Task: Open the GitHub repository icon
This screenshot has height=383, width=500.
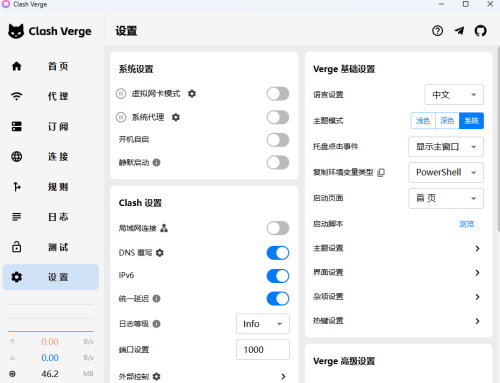Action: (x=480, y=31)
